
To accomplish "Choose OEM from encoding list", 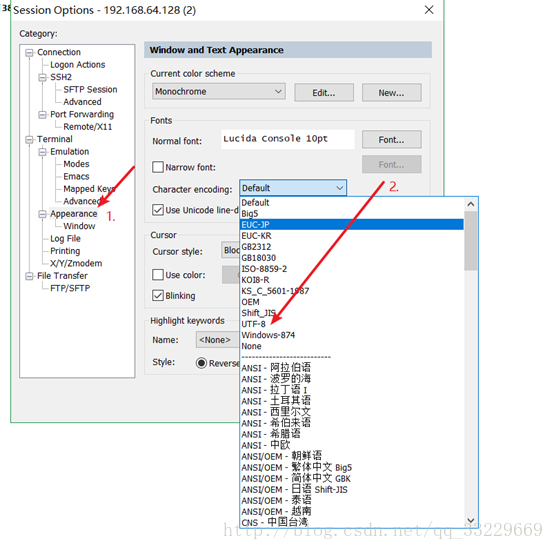I will [352, 302].
